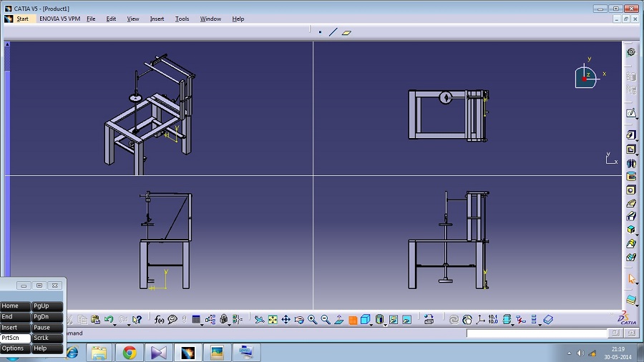Click the Line tool in top toolbar
The width and height of the screenshot is (644, 362).
[x=333, y=32]
